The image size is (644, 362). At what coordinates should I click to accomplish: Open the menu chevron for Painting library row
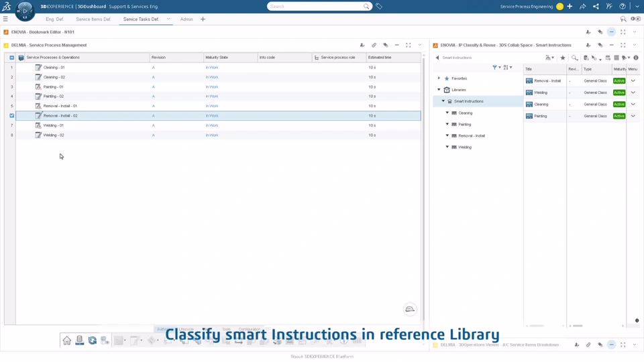(633, 116)
